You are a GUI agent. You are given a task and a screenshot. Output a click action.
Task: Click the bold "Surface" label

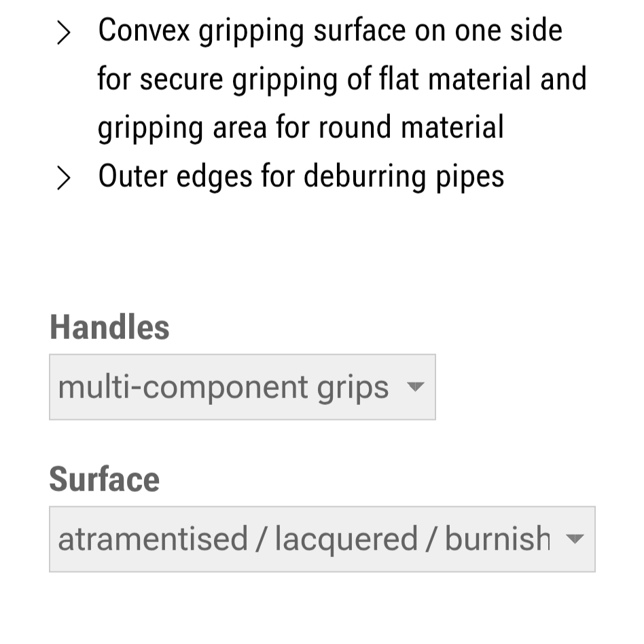(x=104, y=480)
